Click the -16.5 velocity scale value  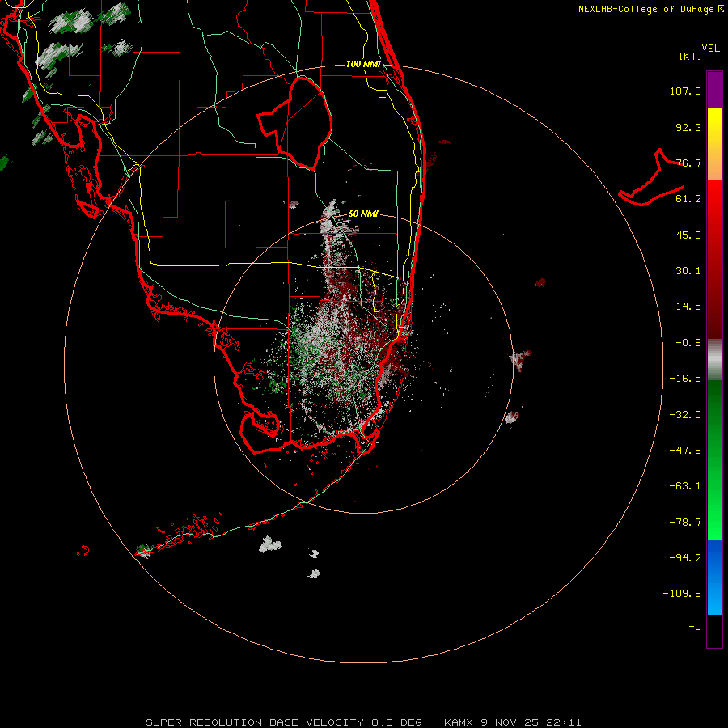click(685, 379)
